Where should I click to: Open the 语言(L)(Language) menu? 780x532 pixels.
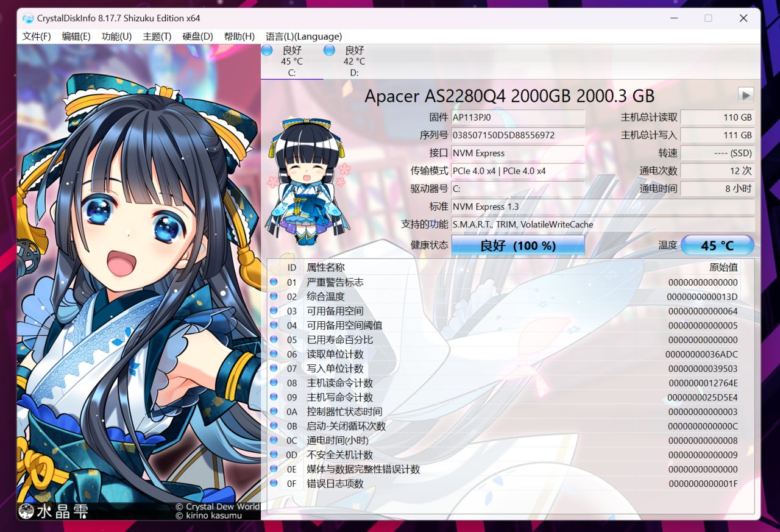[x=303, y=37]
